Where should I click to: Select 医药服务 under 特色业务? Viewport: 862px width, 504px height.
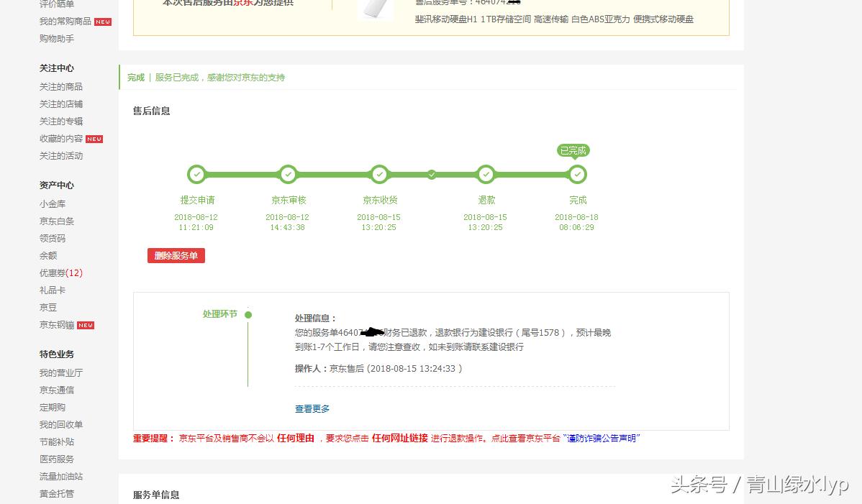[x=56, y=459]
